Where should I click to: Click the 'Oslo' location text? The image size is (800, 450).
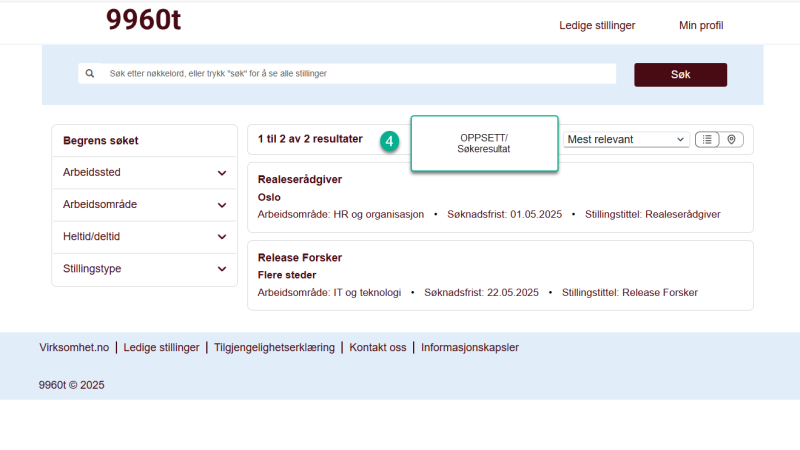pos(269,197)
